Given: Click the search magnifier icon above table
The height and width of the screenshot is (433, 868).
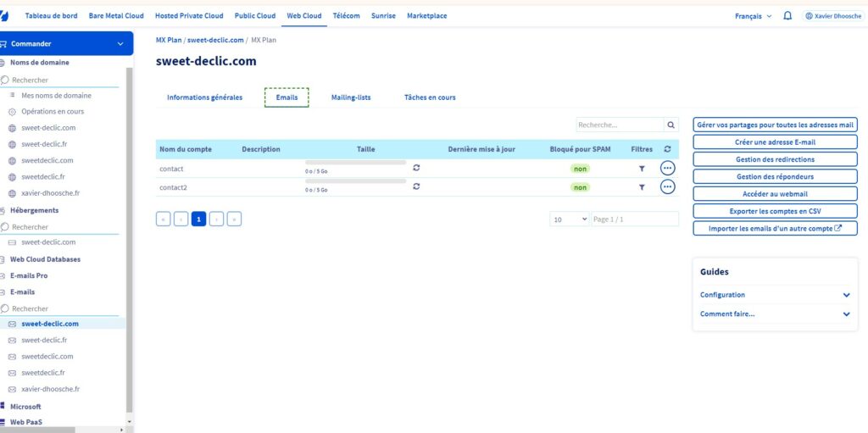Looking at the screenshot, I should [x=671, y=125].
